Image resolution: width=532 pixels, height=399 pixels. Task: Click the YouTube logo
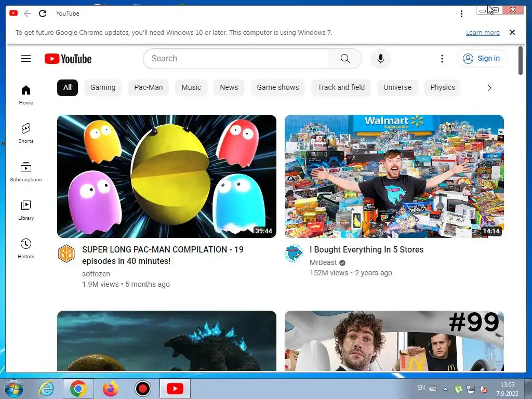(x=68, y=59)
